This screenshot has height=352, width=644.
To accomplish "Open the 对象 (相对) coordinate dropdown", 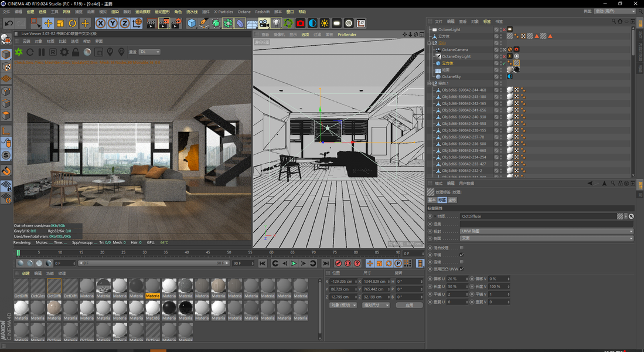I will tap(343, 305).
